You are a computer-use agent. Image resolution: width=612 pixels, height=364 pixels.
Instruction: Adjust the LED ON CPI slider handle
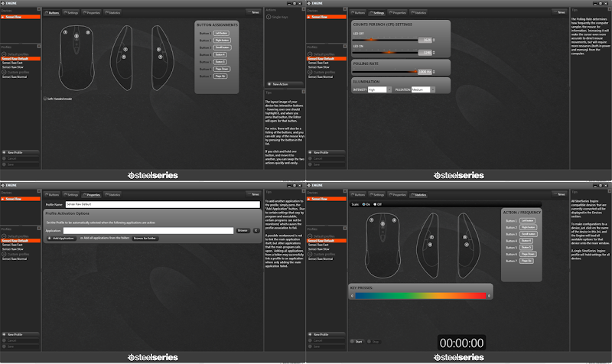point(389,52)
